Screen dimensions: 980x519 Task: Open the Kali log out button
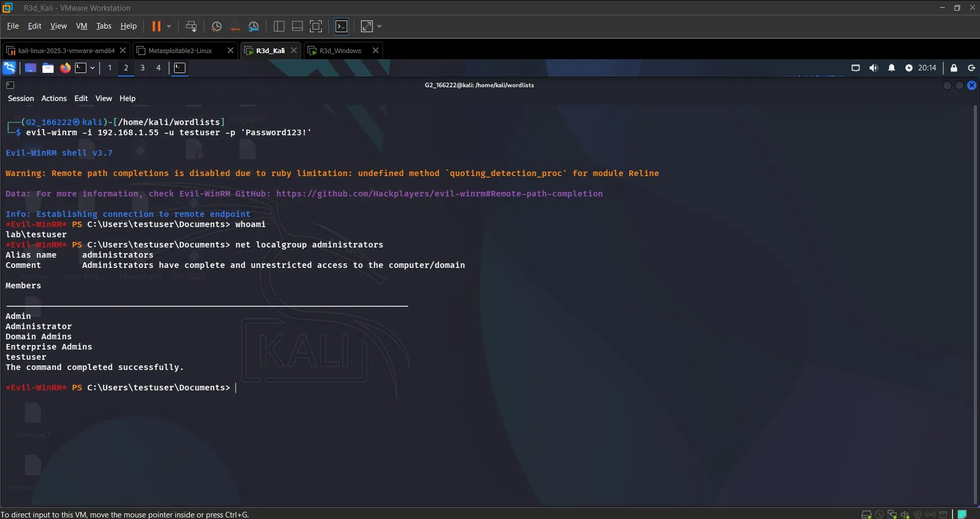[x=971, y=68]
